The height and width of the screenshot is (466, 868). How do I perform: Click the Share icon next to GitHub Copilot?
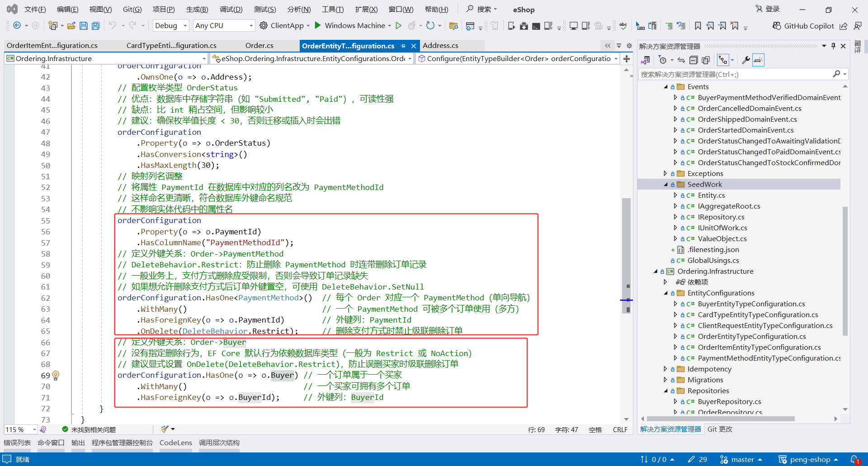click(x=843, y=26)
